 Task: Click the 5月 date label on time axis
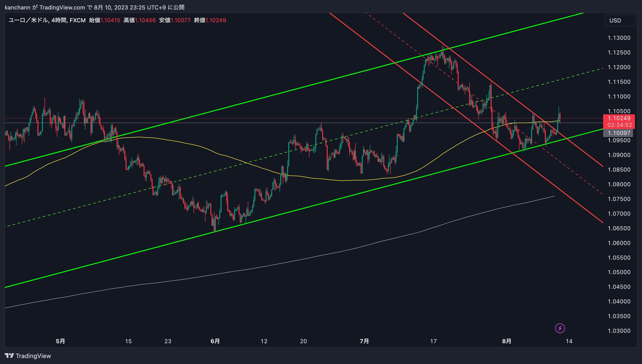point(60,341)
